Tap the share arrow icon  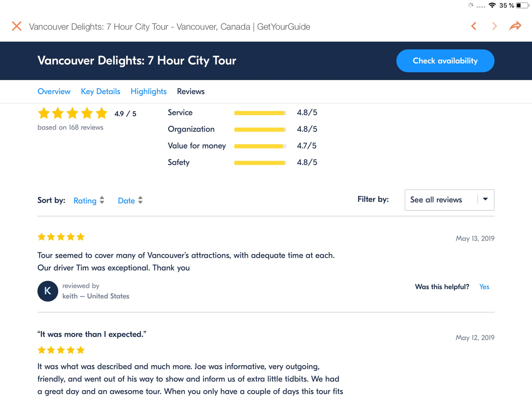pos(515,26)
